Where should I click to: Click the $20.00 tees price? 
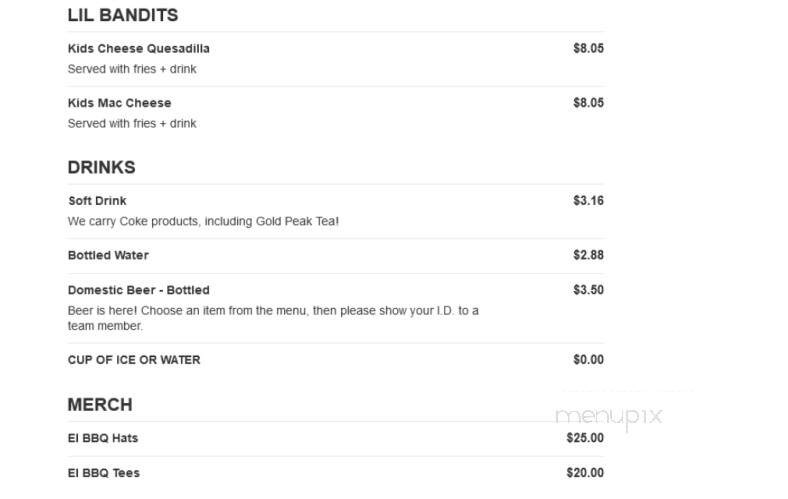coord(585,473)
